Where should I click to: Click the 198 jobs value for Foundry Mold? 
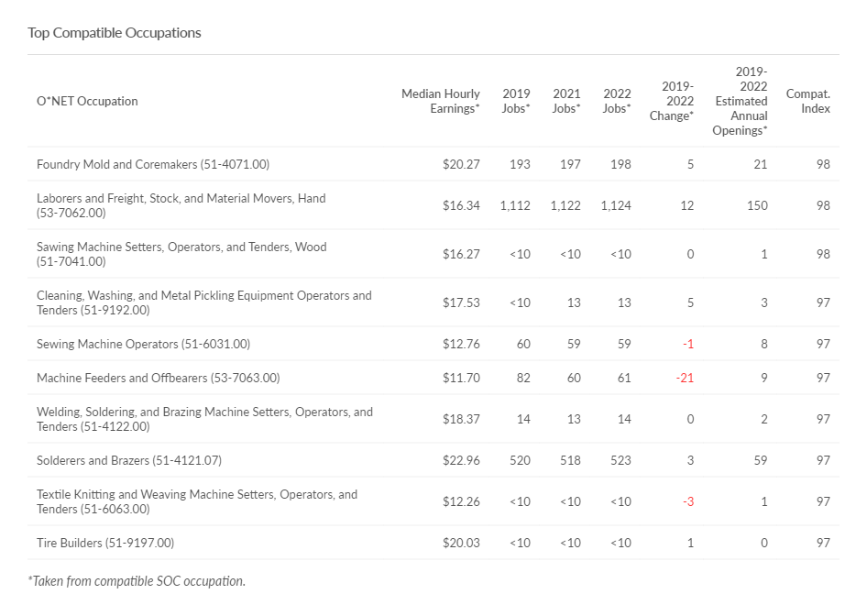click(x=620, y=164)
